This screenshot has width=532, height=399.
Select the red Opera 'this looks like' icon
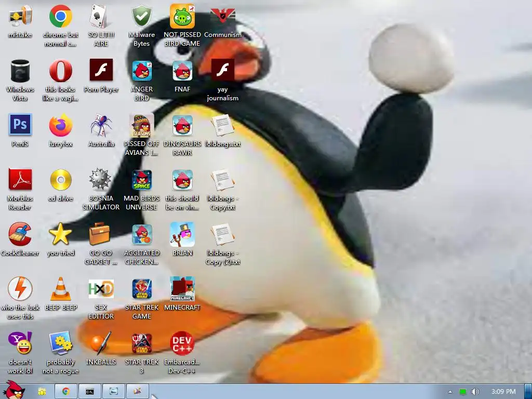[60, 71]
